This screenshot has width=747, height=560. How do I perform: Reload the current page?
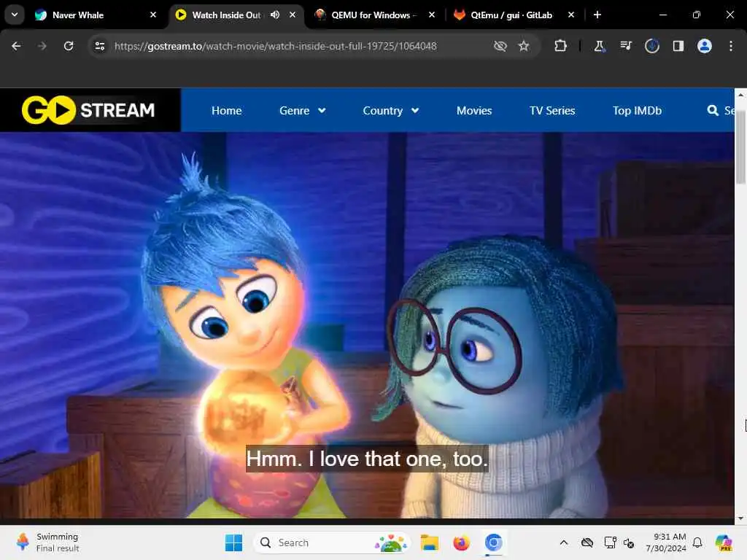tap(69, 46)
